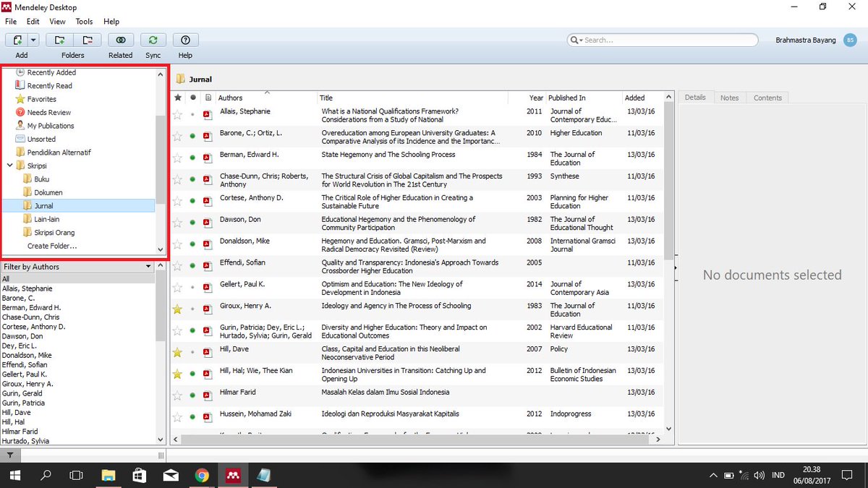This screenshot has width=868, height=488.
Task: Click the Help toolbar icon
Action: pyautogui.click(x=186, y=40)
